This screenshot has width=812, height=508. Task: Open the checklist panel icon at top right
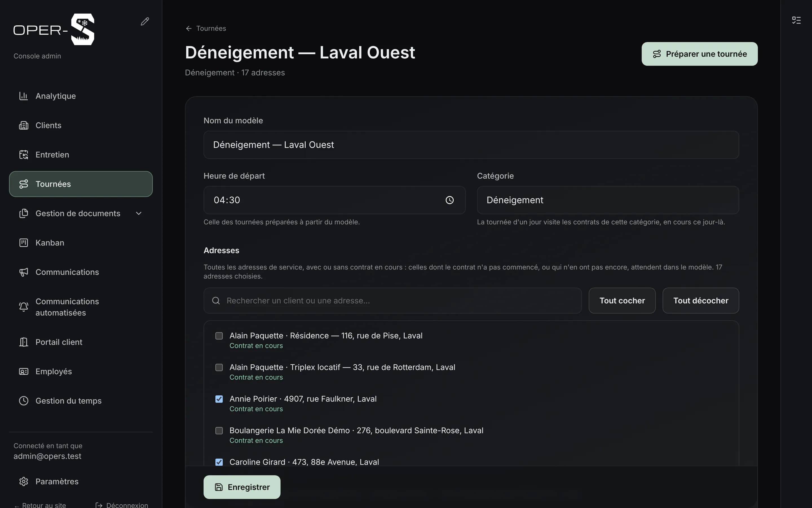796,20
